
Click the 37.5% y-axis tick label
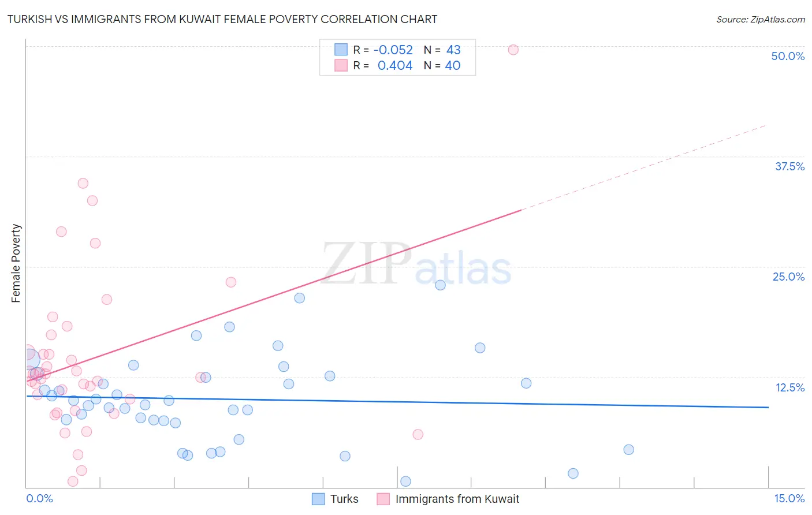(x=789, y=166)
